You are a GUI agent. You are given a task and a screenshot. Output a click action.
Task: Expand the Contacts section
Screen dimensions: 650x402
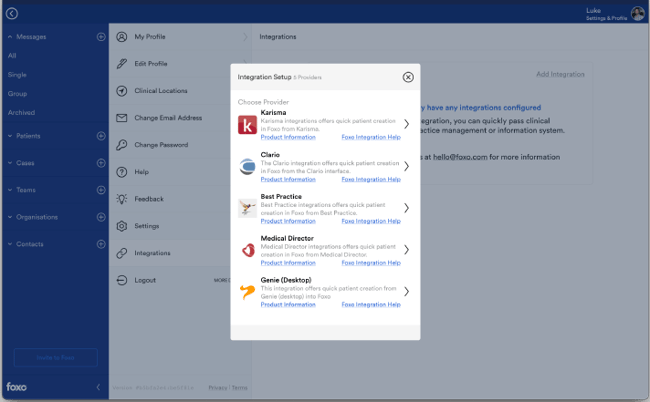click(10, 244)
